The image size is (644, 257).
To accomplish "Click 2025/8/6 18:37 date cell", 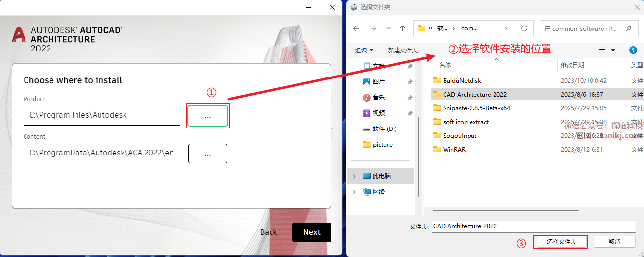I will (582, 94).
